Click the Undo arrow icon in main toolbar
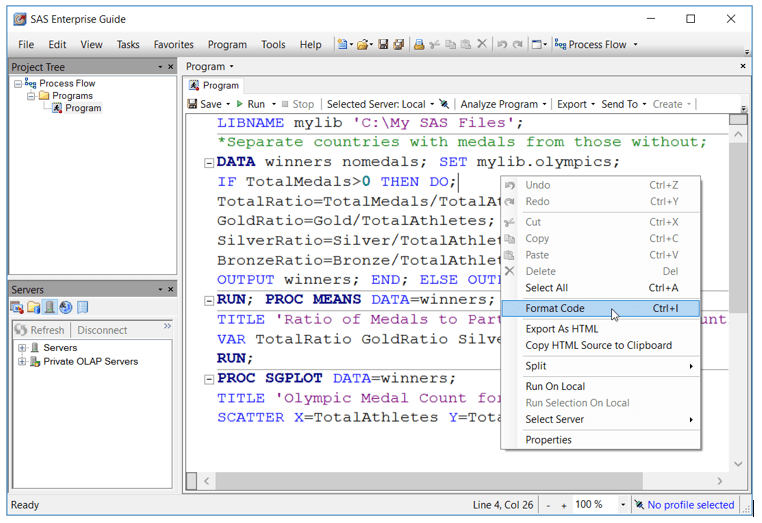The height and width of the screenshot is (523, 762). (x=502, y=44)
